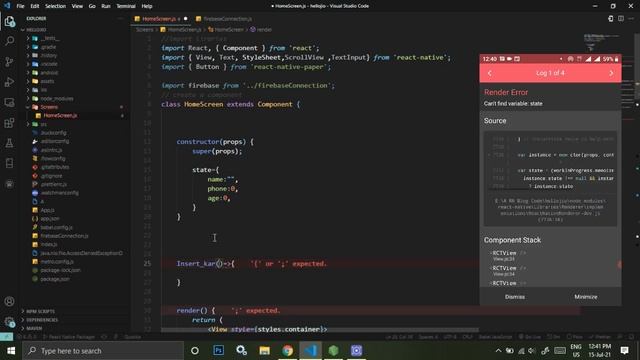Open the Testing flask view
The width and height of the screenshot is (640, 360).
click(x=9, y=143)
